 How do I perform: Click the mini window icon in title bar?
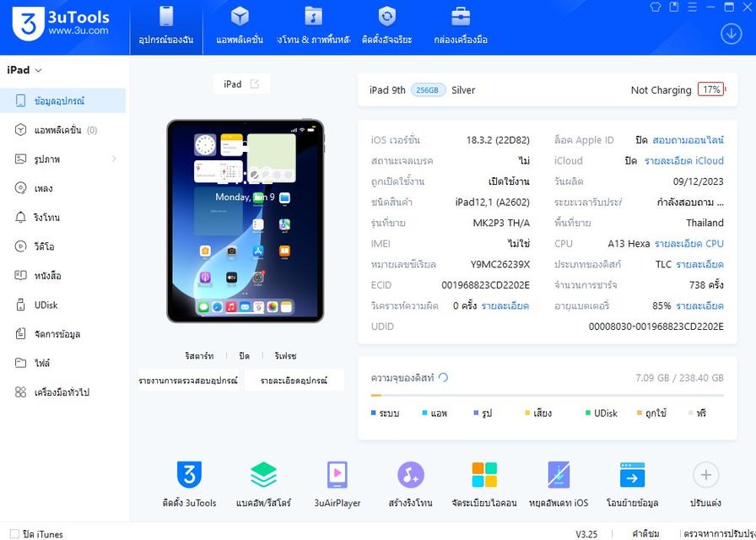(674, 8)
